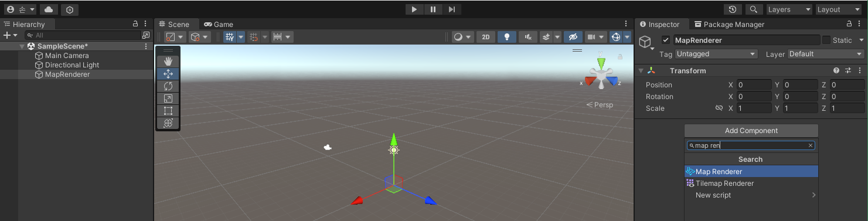Open the Layout dropdown
This screenshot has height=221, width=868.
(839, 9)
